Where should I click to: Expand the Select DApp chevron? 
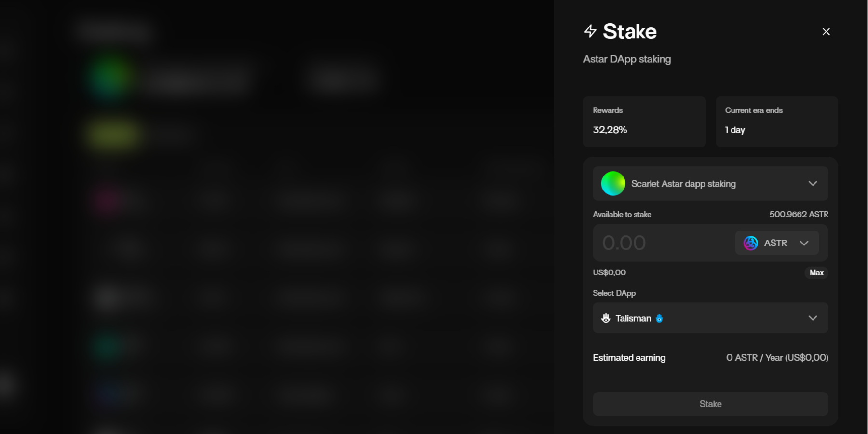point(813,318)
